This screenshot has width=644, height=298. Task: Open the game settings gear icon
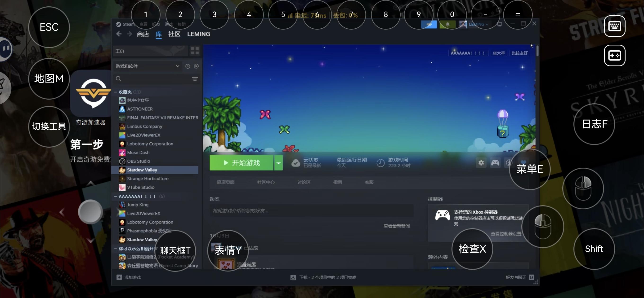pos(481,163)
